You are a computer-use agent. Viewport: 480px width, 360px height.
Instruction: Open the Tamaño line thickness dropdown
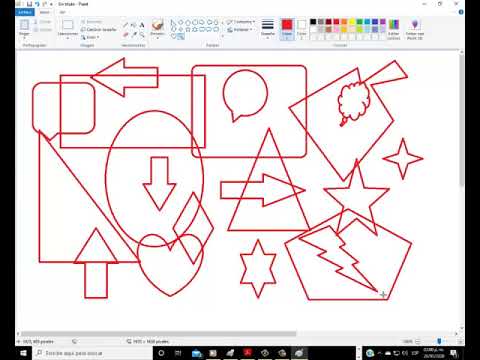click(268, 29)
